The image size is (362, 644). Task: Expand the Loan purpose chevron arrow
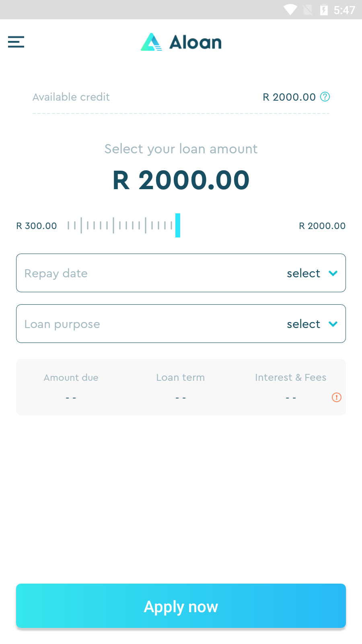pyautogui.click(x=333, y=324)
